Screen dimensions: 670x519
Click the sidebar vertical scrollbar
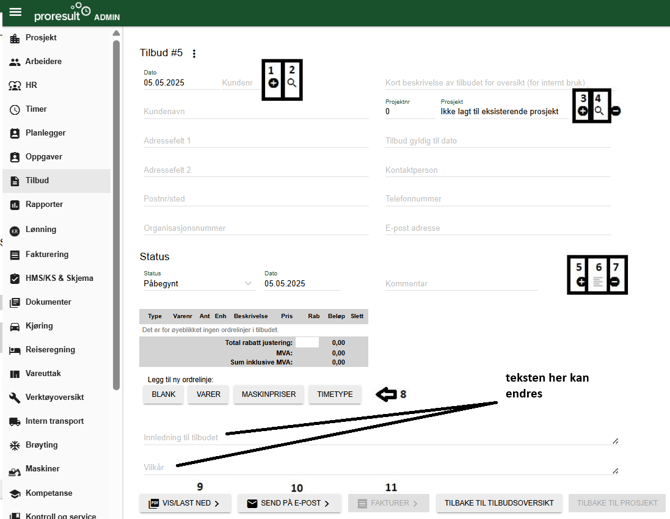[116, 200]
